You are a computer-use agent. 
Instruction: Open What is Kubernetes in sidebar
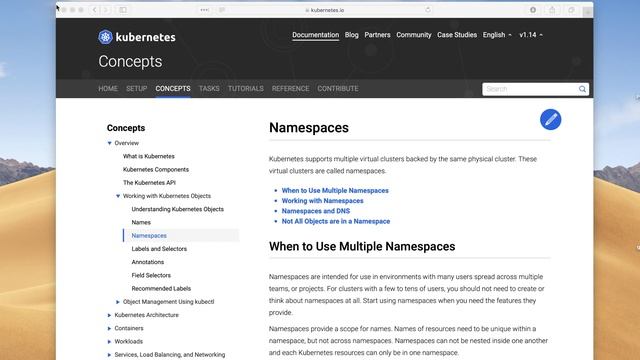click(x=149, y=156)
